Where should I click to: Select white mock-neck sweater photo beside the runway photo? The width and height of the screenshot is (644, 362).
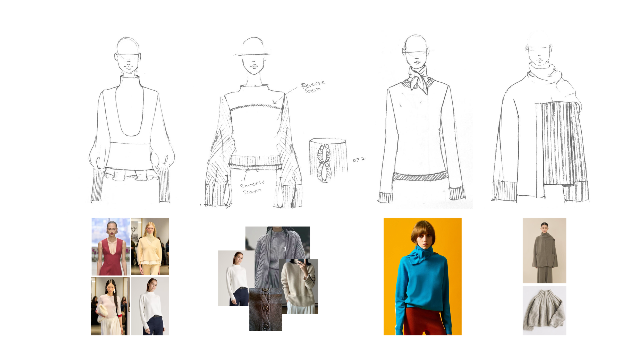[150, 306]
